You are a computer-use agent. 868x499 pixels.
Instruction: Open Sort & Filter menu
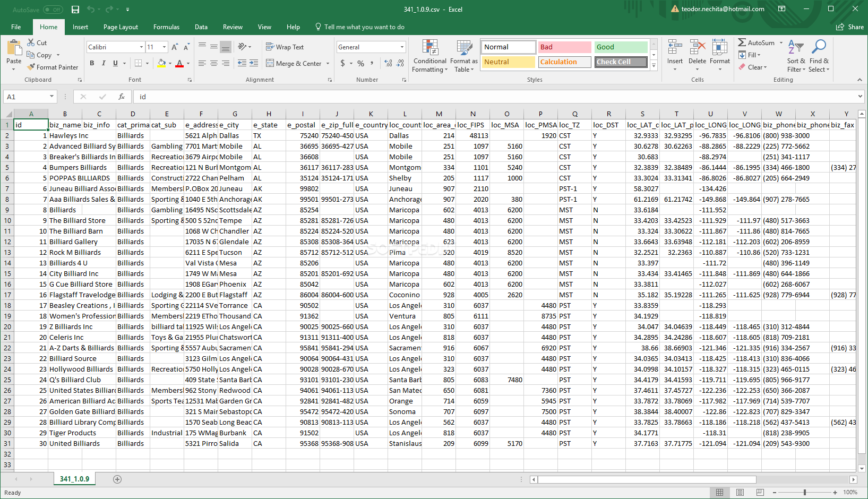point(796,56)
